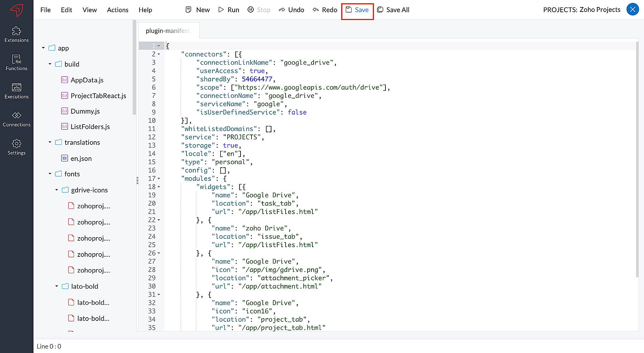Select the plugin-manifest tab
This screenshot has height=353, width=644.
point(168,31)
